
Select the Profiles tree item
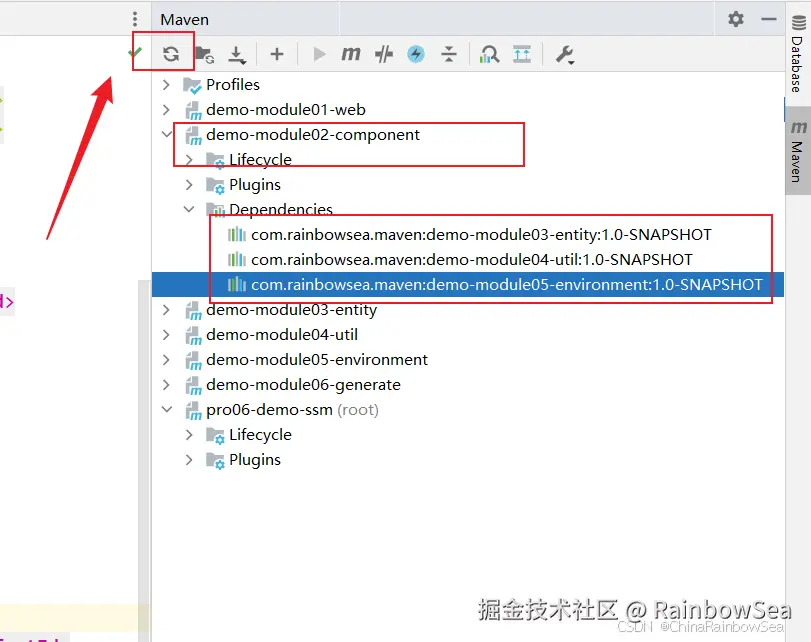coord(468,84)
